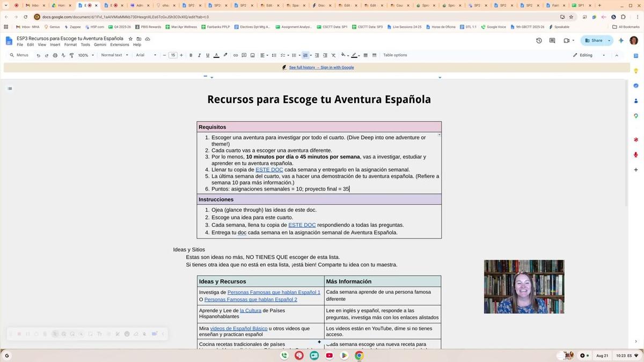Open the Editing mode dropdown
The width and height of the screenshot is (644, 362).
click(x=589, y=55)
